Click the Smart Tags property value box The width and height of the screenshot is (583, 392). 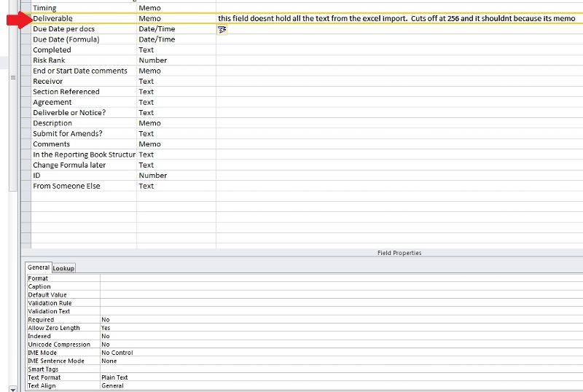click(341, 369)
